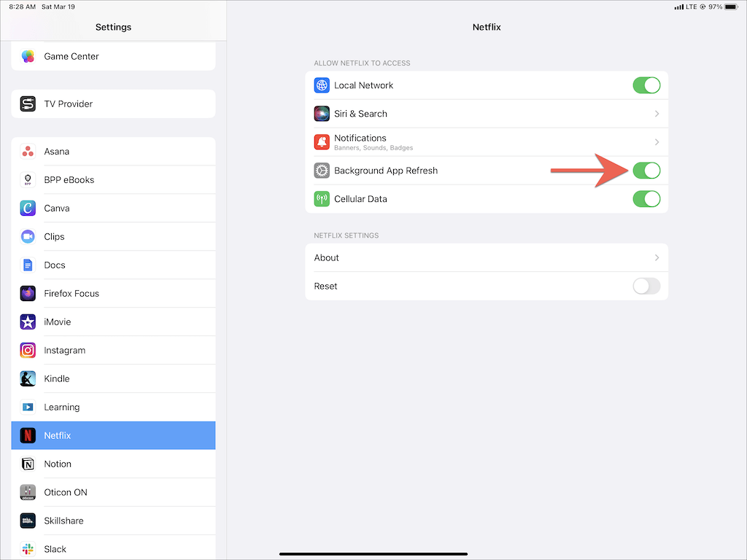Viewport: 747px width, 560px height.
Task: Select Asana in the sidebar
Action: [113, 152]
